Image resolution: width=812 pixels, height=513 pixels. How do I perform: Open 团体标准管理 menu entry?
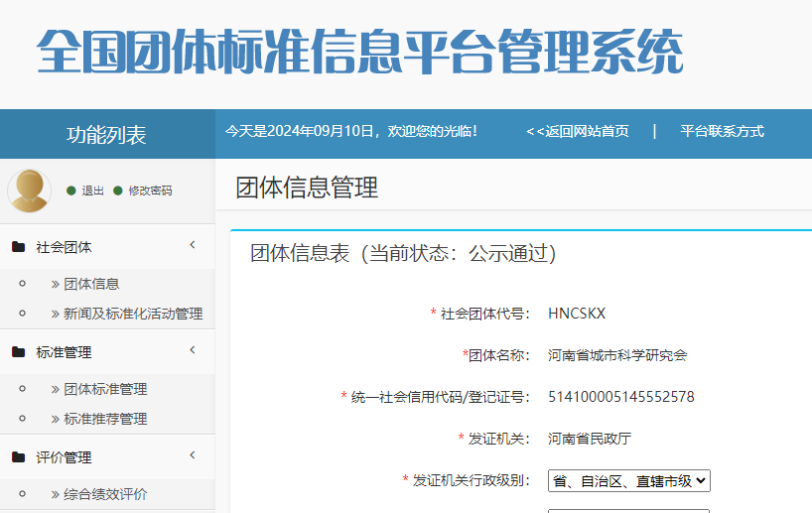tap(105, 389)
